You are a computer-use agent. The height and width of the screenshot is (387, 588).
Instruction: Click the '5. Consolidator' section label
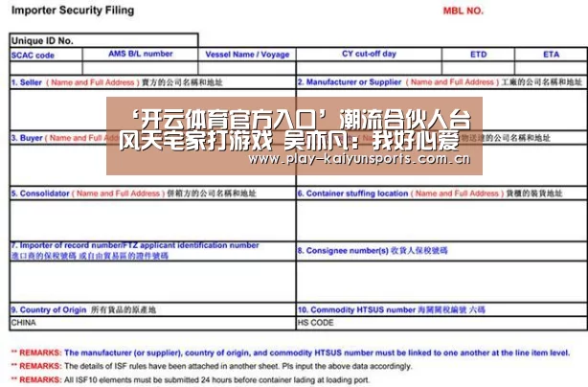(40, 193)
